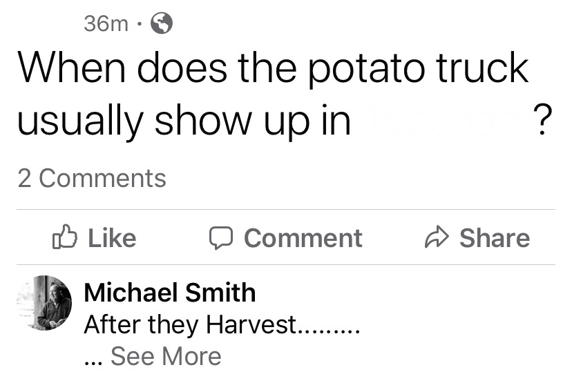Expand the comment with See More
This screenshot has width=572, height=392.
coord(166,356)
